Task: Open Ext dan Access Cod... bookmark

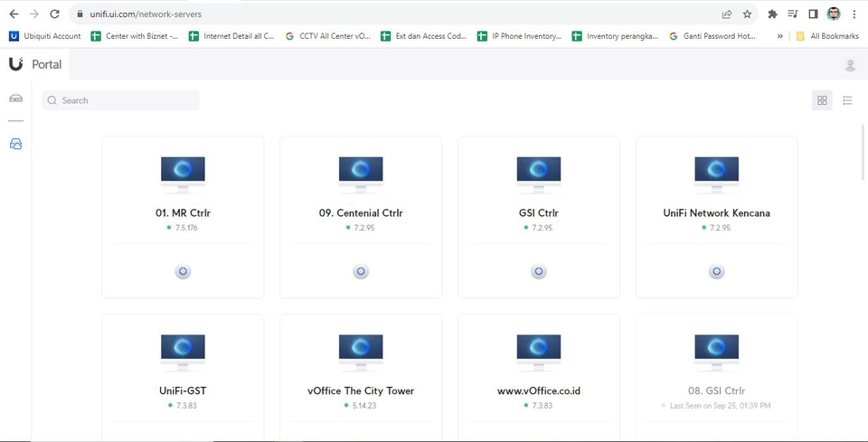Action: tap(424, 36)
